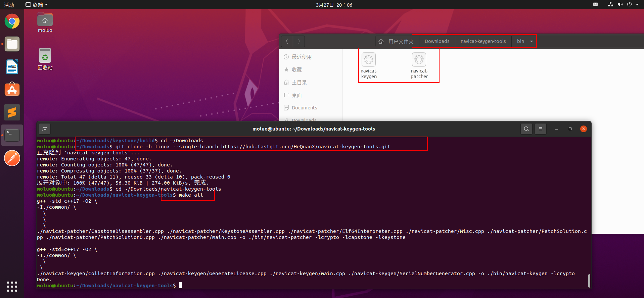Select the navicat-keygen file

(x=369, y=66)
